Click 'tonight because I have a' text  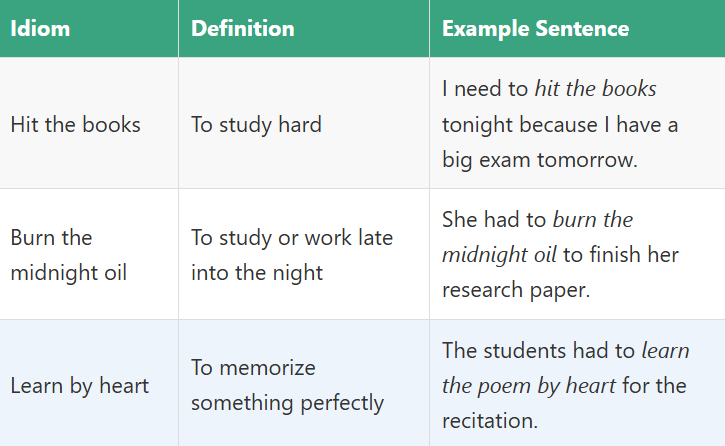560,124
